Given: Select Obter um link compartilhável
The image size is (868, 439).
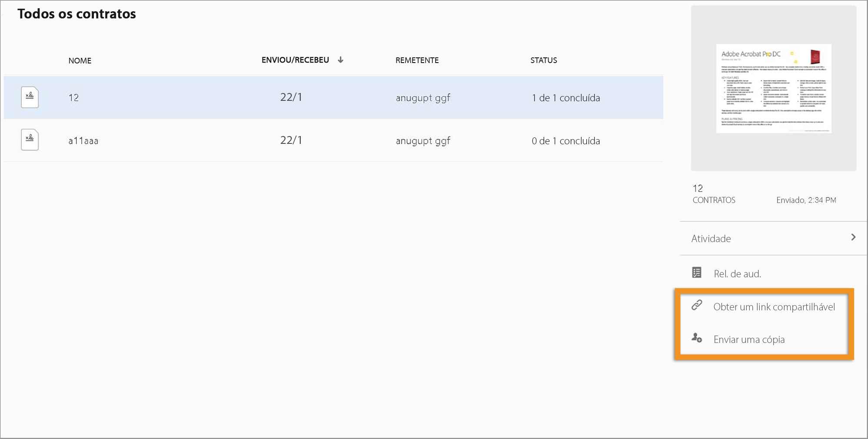Looking at the screenshot, I should click(x=774, y=307).
